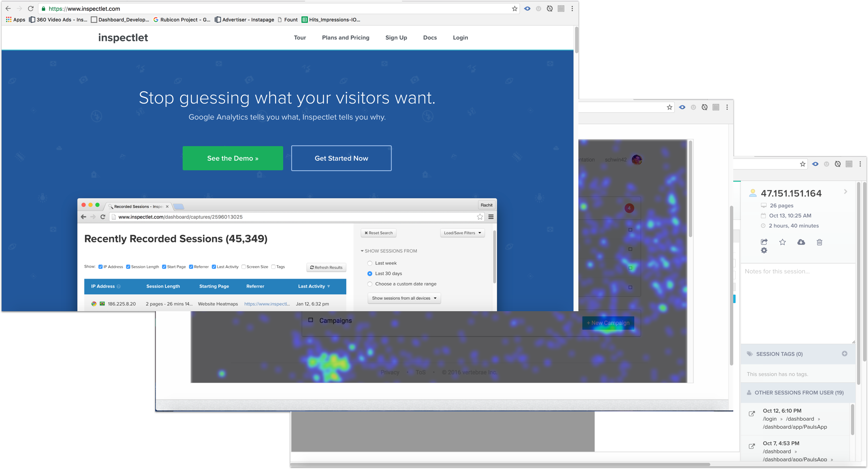Star this 47.151.151.164 session
Viewport: 868px width, 469px height.
coord(782,242)
